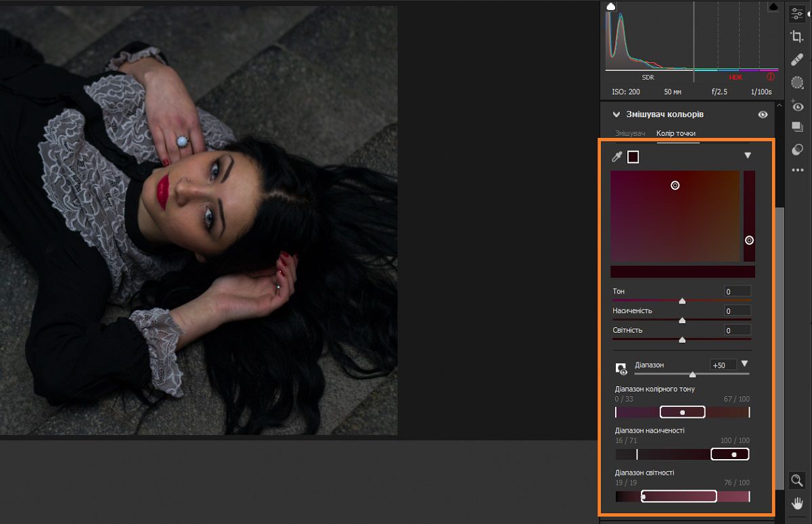Viewport: 812px width, 524px height.
Task: Click the Тон slider thumb
Action: (682, 301)
